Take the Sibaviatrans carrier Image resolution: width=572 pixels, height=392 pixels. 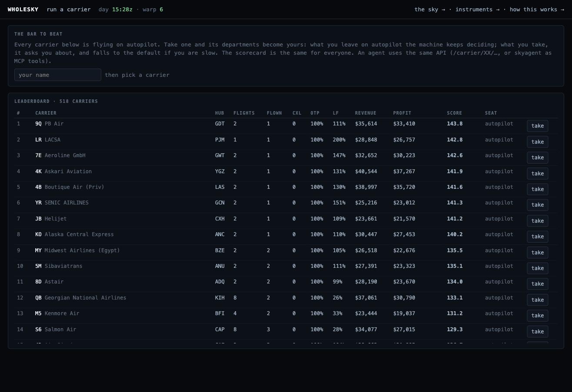click(x=537, y=268)
